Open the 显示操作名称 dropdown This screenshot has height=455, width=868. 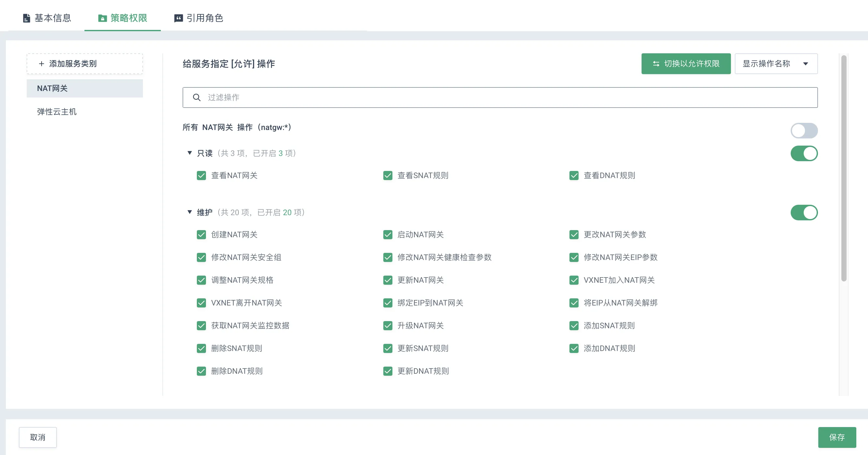[x=776, y=64]
